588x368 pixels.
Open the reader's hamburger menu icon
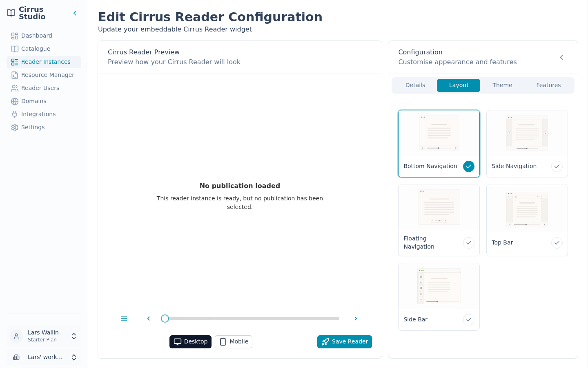[x=124, y=319]
